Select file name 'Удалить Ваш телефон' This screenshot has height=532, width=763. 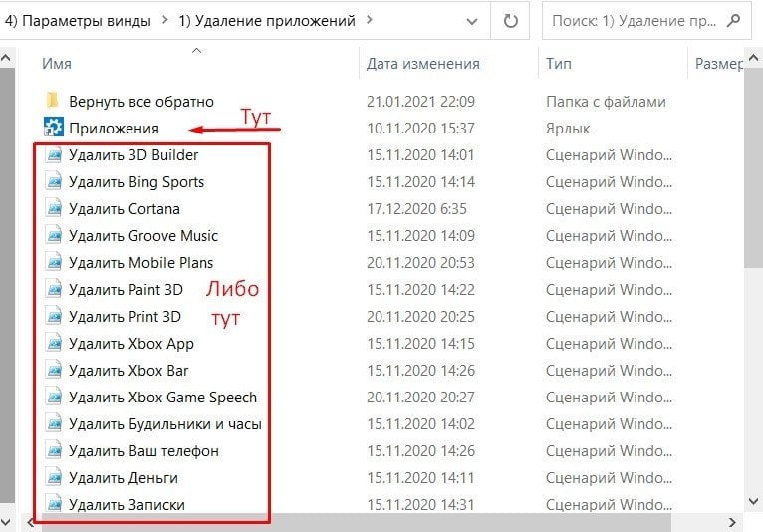tap(143, 451)
